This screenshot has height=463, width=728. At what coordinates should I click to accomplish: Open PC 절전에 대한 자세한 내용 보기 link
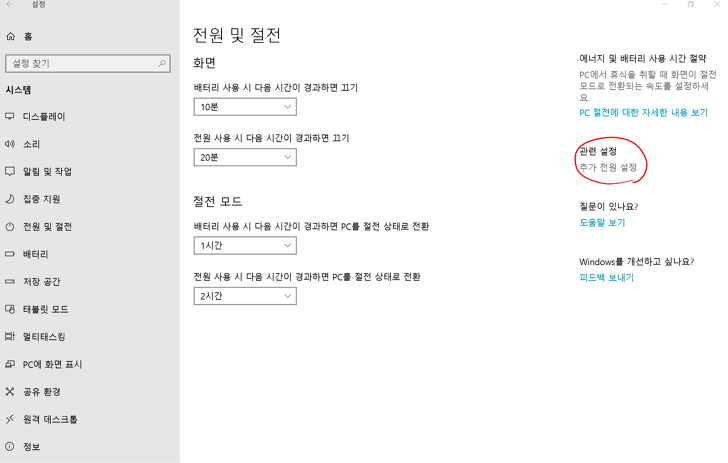point(643,112)
